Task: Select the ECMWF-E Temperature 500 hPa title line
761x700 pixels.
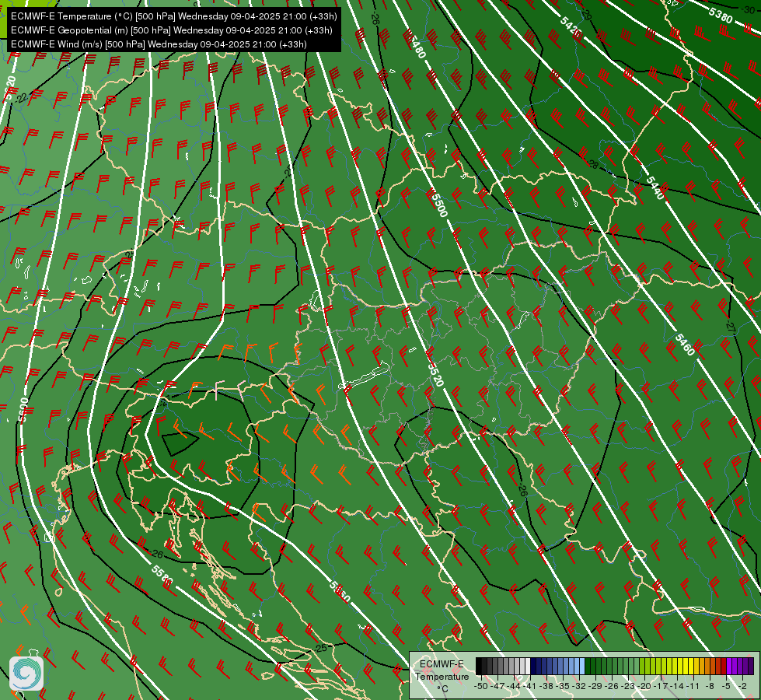Action: pyautogui.click(x=174, y=16)
